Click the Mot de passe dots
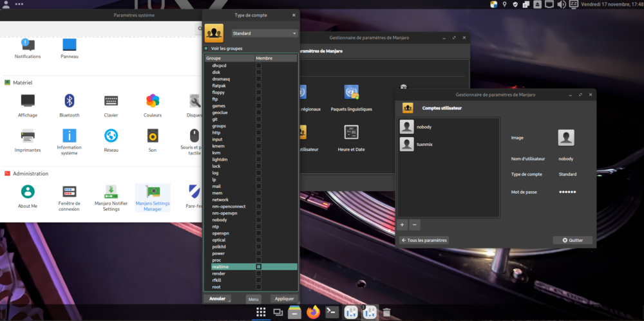This screenshot has width=644, height=321. tap(567, 192)
